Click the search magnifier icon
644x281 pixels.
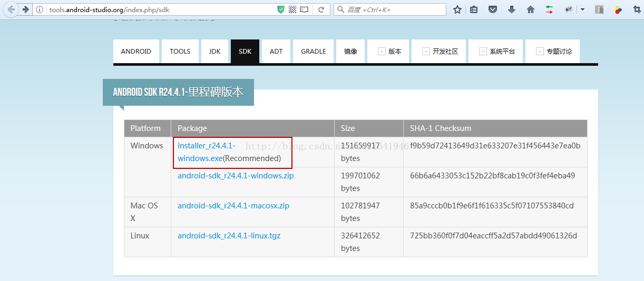click(341, 9)
